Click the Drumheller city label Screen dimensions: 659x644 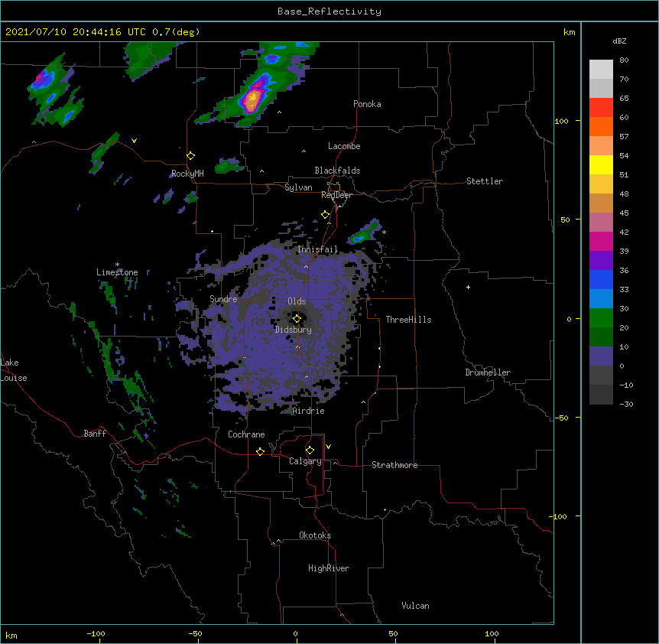click(488, 372)
